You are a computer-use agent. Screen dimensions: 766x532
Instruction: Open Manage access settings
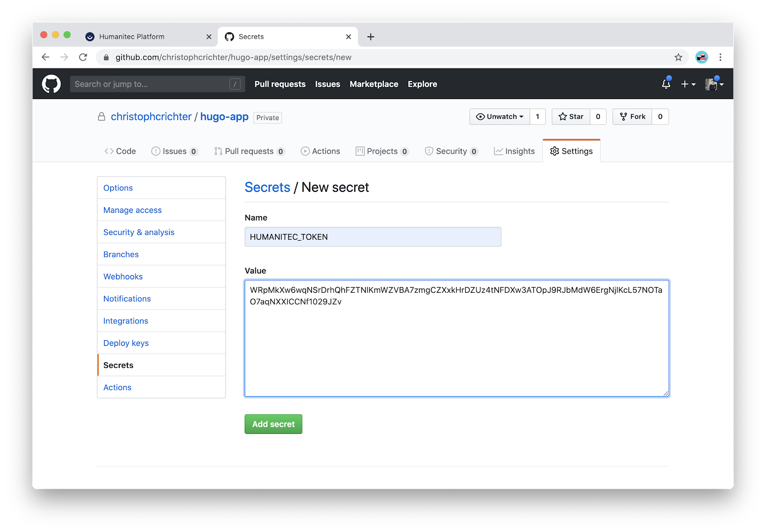click(161, 210)
